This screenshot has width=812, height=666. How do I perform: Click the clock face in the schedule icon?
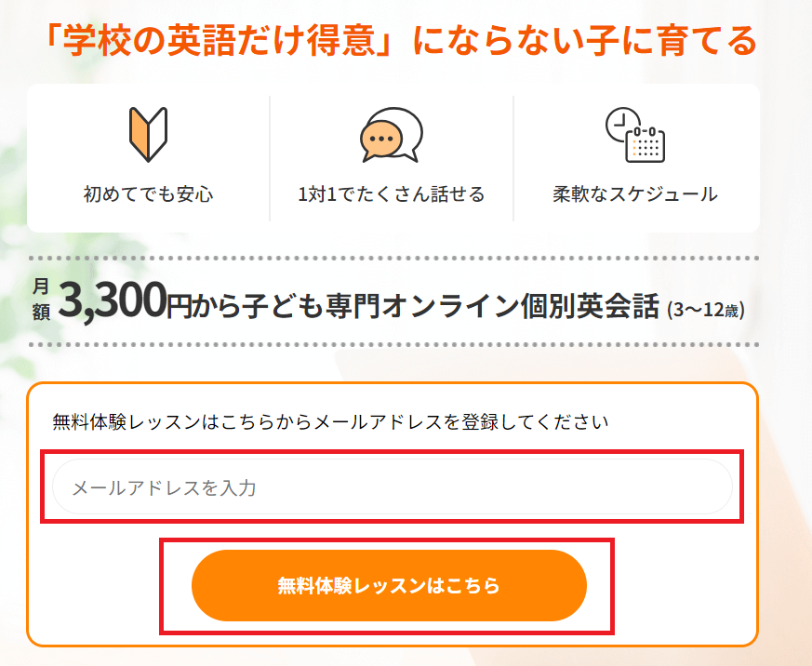tap(621, 124)
